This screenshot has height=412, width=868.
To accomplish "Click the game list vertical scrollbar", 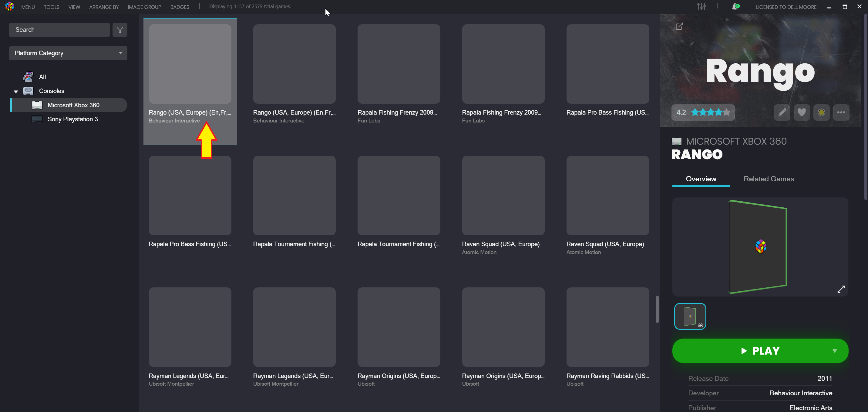I will [x=657, y=309].
